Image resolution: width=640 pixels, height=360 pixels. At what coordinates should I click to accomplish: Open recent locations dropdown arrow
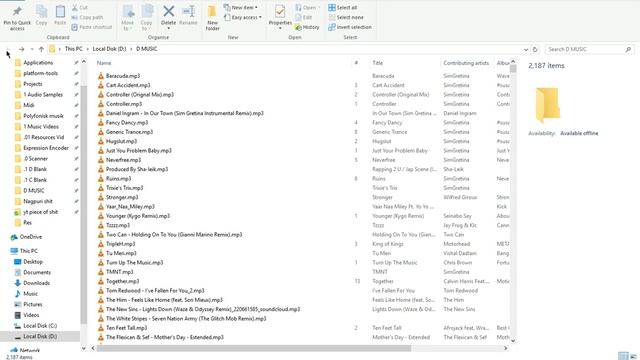pyautogui.click(x=32, y=49)
